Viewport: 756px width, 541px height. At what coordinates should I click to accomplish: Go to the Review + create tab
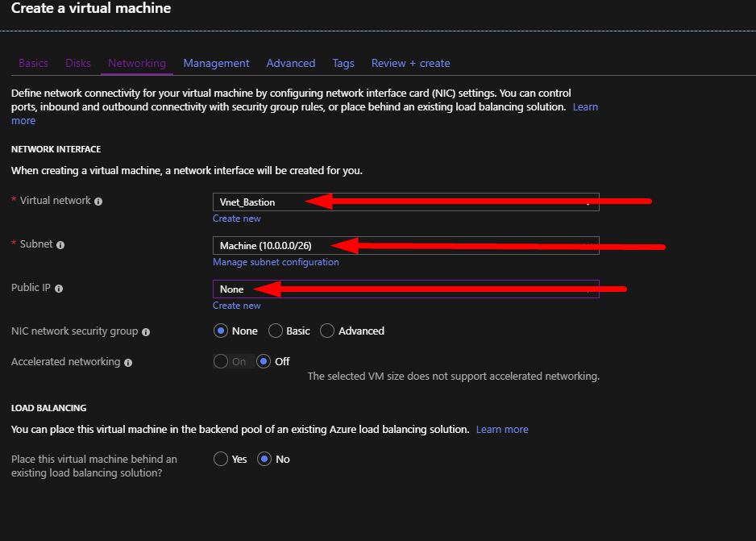410,63
